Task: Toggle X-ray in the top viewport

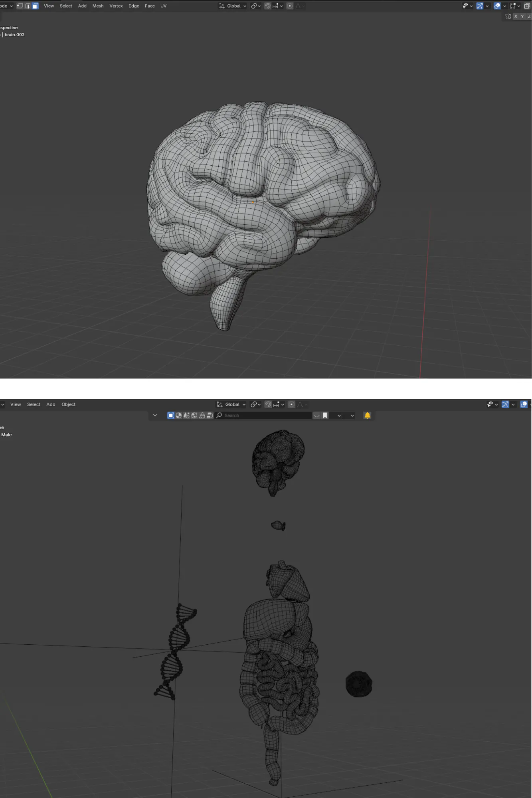Action: [x=527, y=6]
